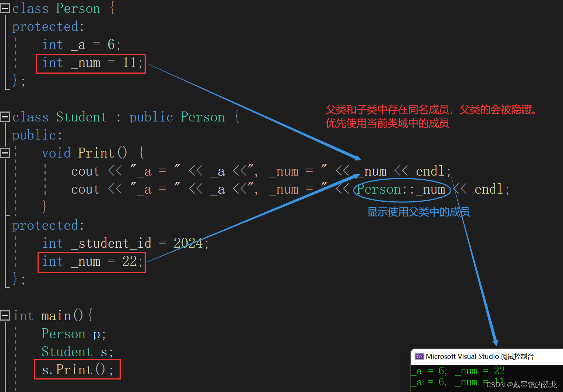The image size is (563, 392).
Task: Click the Visual Studio debug console icon
Action: [419, 356]
